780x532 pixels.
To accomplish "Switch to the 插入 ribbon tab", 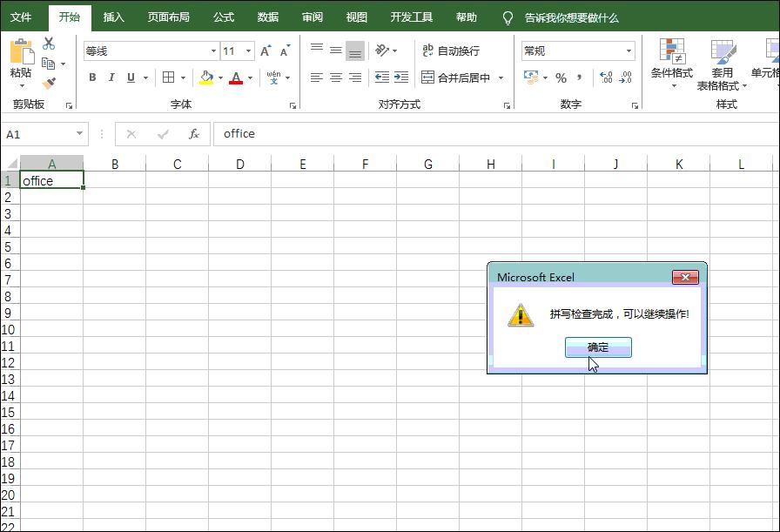I will coord(113,16).
